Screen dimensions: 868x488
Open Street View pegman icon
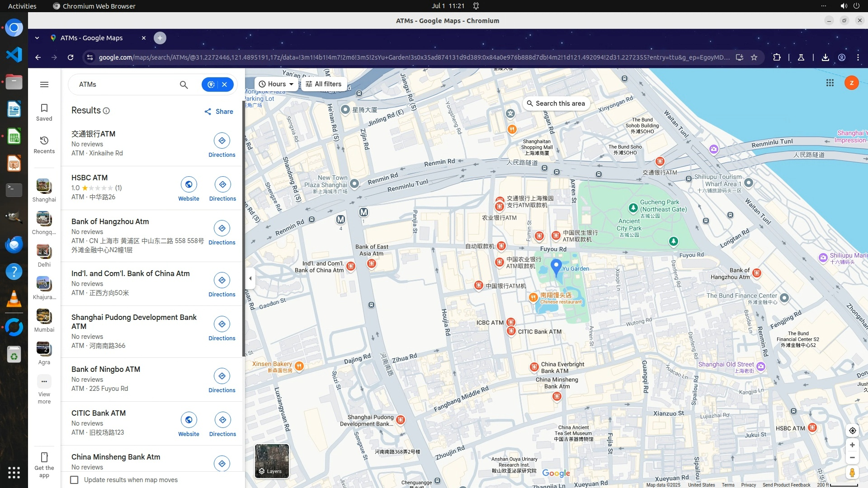[x=852, y=473]
